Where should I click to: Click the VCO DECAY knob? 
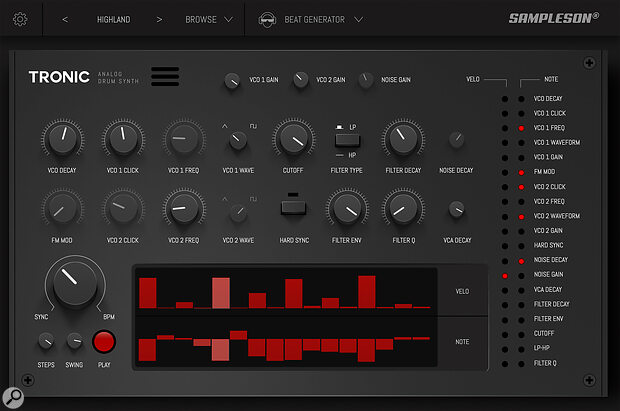click(62, 138)
